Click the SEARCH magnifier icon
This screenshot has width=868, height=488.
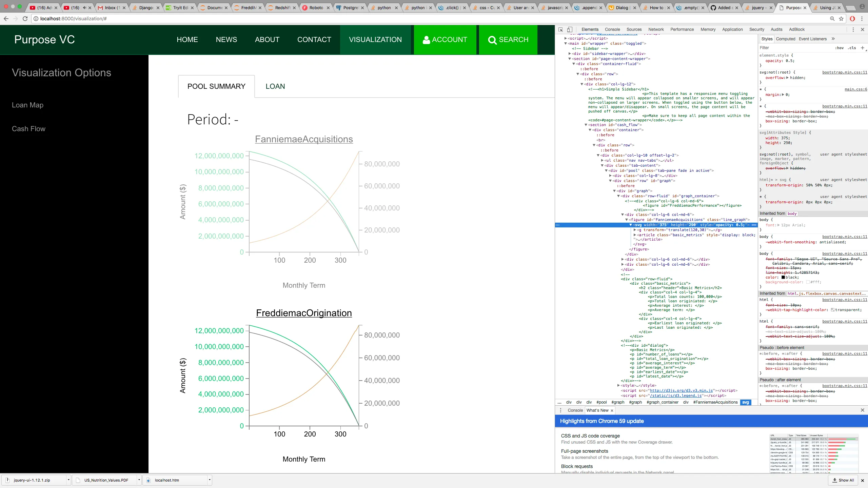(x=492, y=40)
